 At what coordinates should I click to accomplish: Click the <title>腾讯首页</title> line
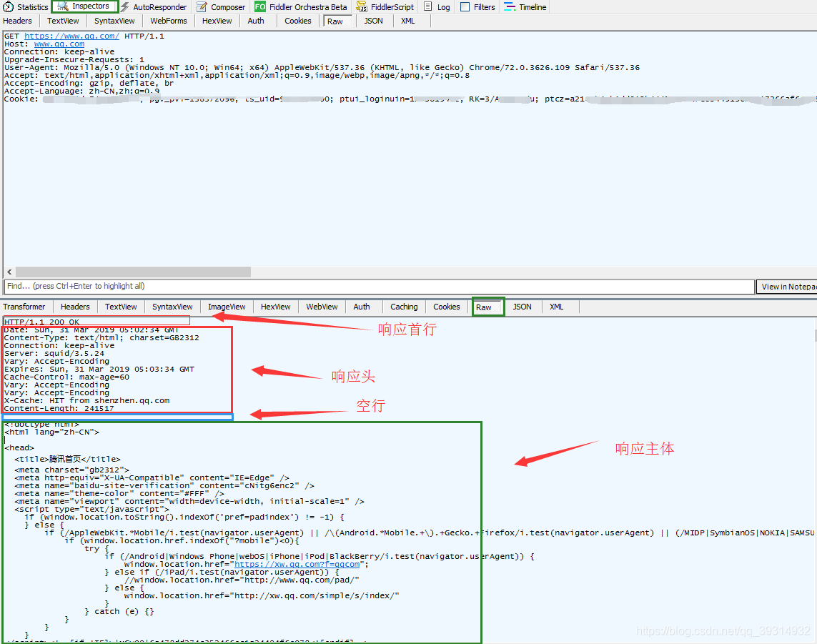point(67,459)
